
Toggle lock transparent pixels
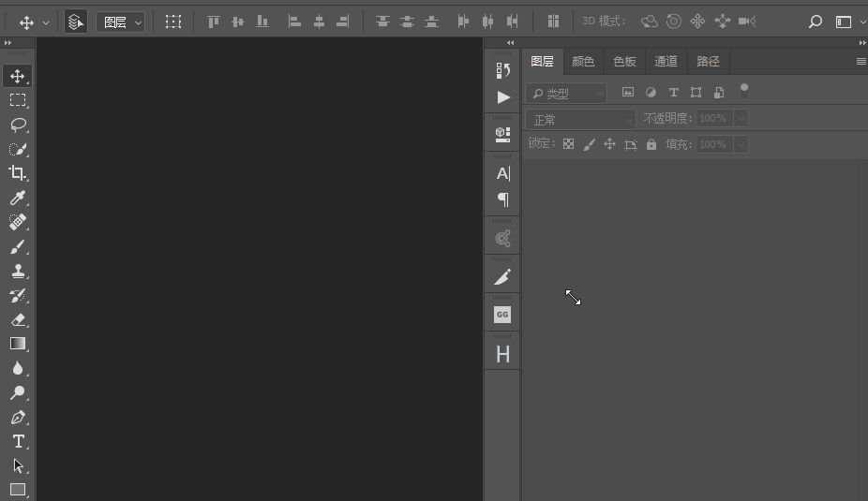569,144
